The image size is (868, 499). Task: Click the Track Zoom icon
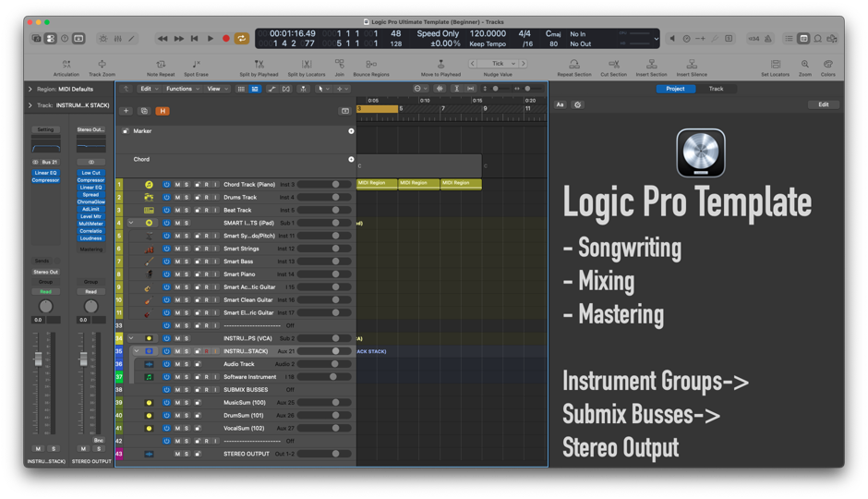(x=102, y=65)
